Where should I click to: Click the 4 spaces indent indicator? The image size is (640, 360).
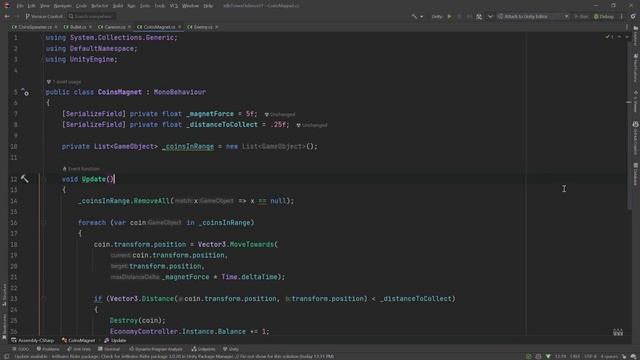[609, 356]
